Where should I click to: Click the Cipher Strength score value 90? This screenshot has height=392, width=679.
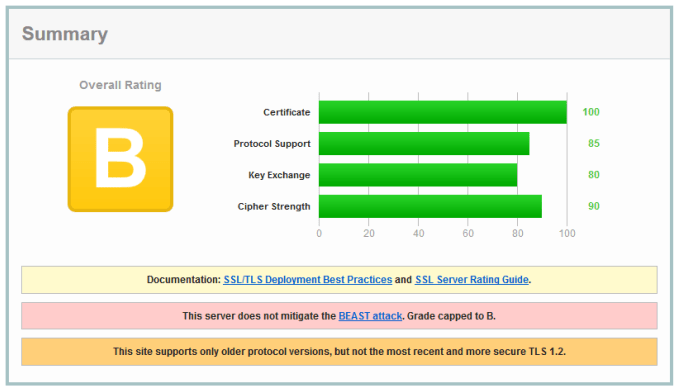594,206
